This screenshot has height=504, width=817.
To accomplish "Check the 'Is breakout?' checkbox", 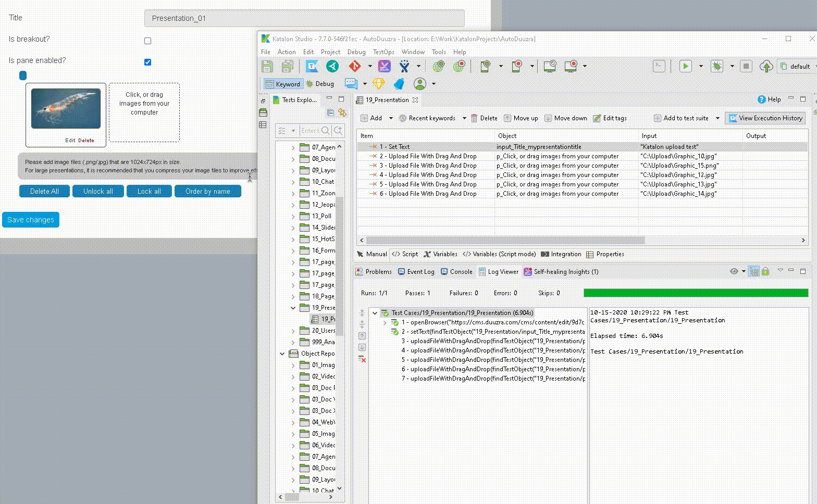I will click(x=148, y=41).
